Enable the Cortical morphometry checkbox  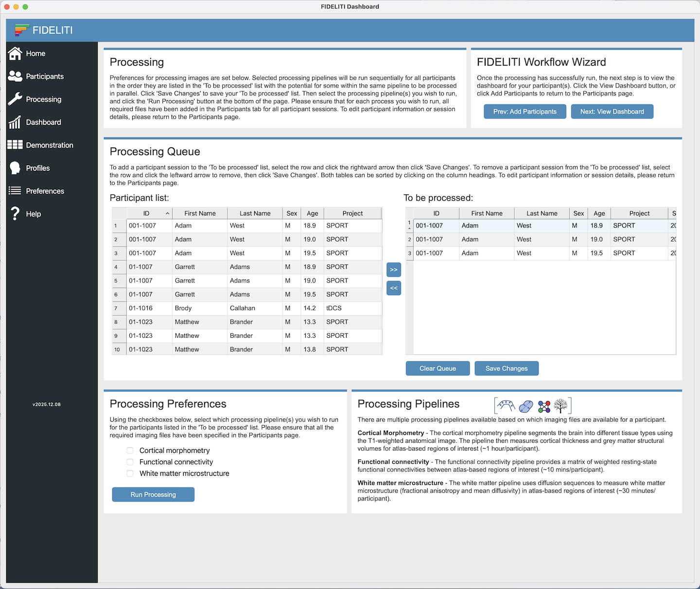tap(130, 450)
